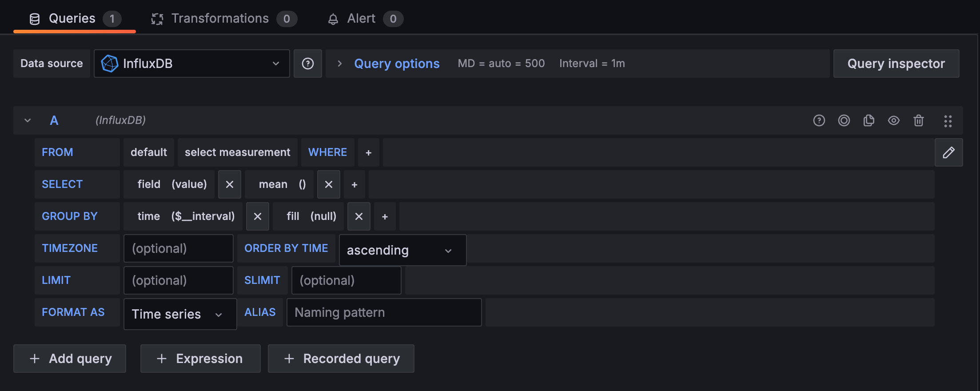Image resolution: width=980 pixels, height=391 pixels.
Task: Delete query A with trash icon
Action: tap(918, 120)
